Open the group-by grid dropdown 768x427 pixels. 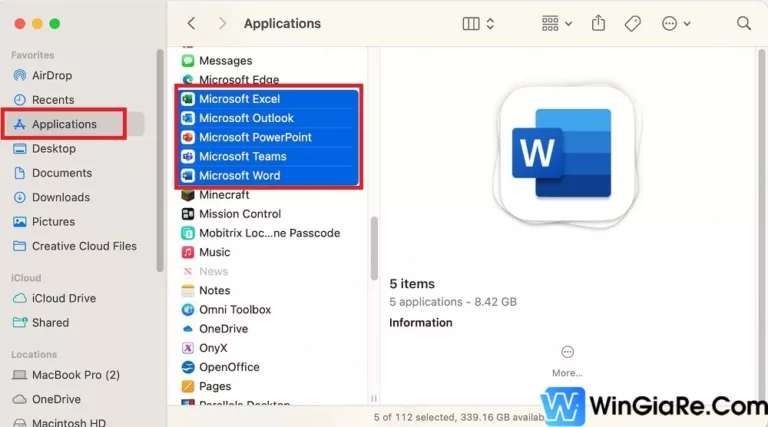point(556,23)
